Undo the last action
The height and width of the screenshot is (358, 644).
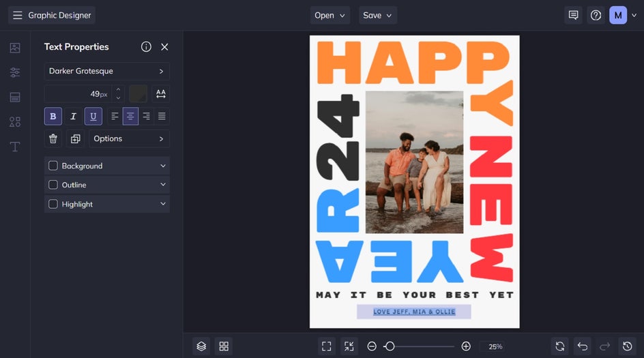pos(583,346)
